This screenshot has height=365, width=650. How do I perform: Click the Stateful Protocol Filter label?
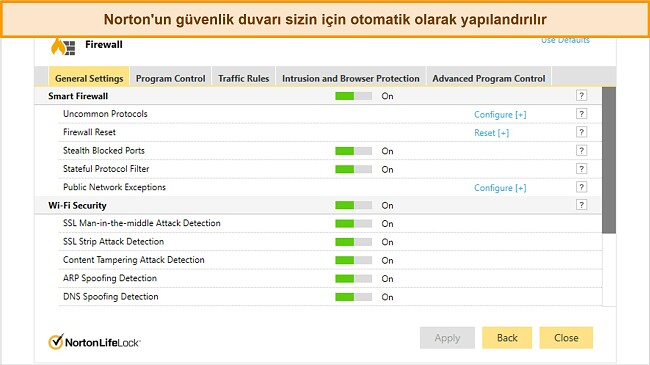[106, 169]
